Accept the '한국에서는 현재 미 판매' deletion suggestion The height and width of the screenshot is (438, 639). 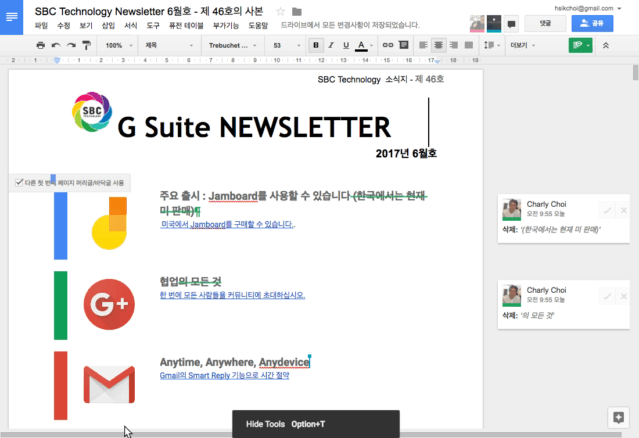(607, 211)
